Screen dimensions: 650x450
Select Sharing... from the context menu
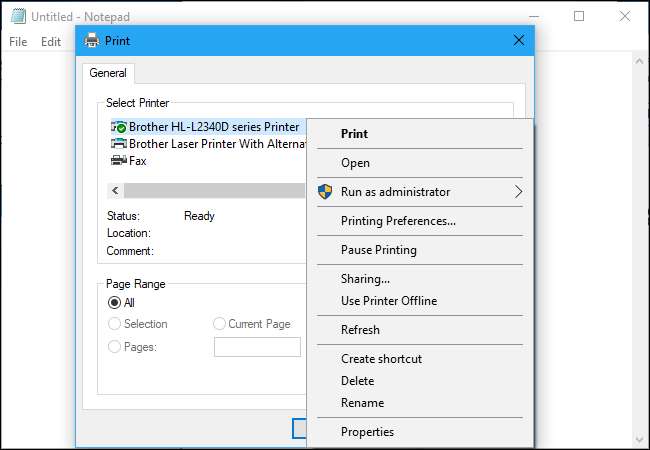[365, 279]
